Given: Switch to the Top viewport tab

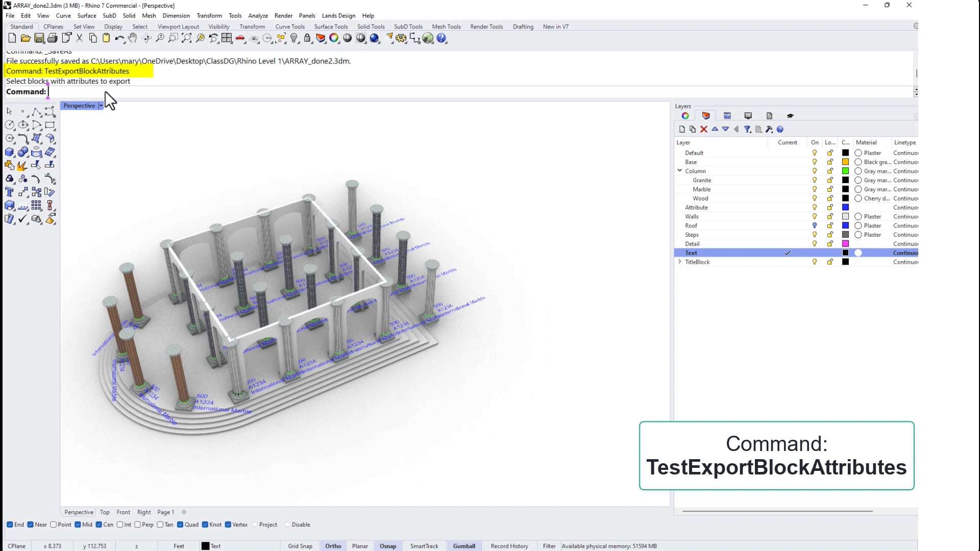Looking at the screenshot, I should pos(105,512).
